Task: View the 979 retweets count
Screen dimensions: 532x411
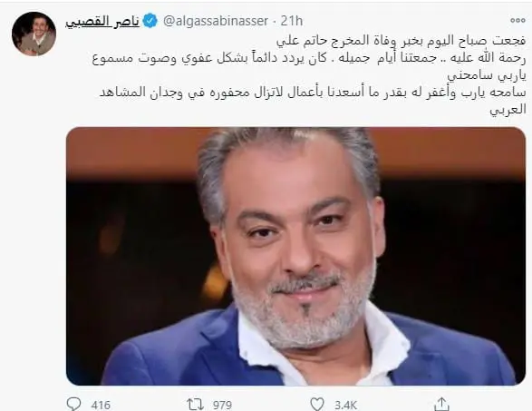Action: pyautogui.click(x=222, y=405)
